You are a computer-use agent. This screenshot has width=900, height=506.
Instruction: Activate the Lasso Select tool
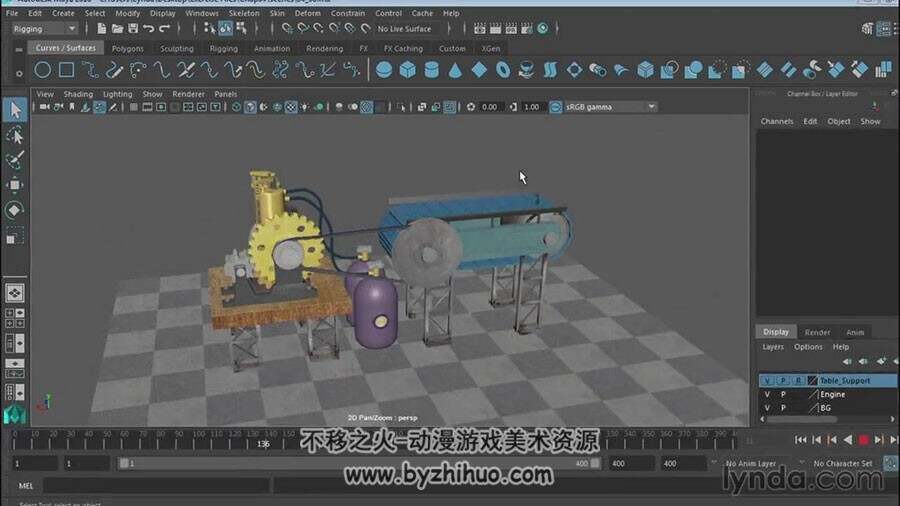[x=15, y=135]
